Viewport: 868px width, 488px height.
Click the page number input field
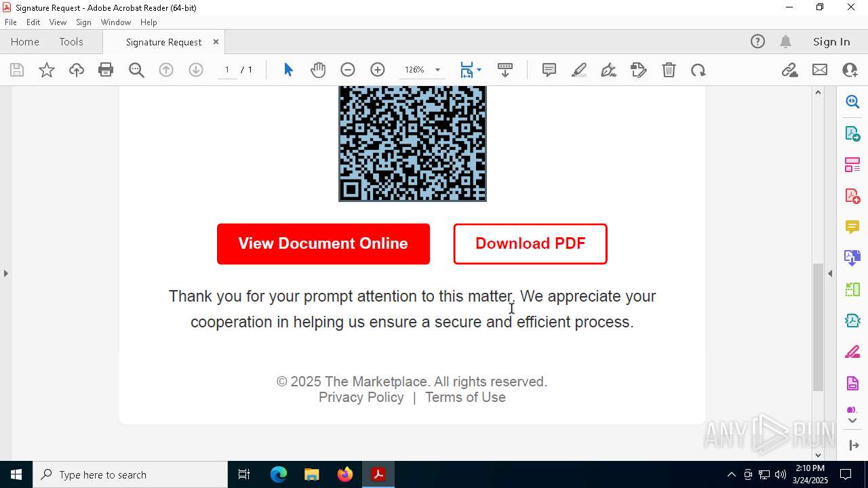227,70
